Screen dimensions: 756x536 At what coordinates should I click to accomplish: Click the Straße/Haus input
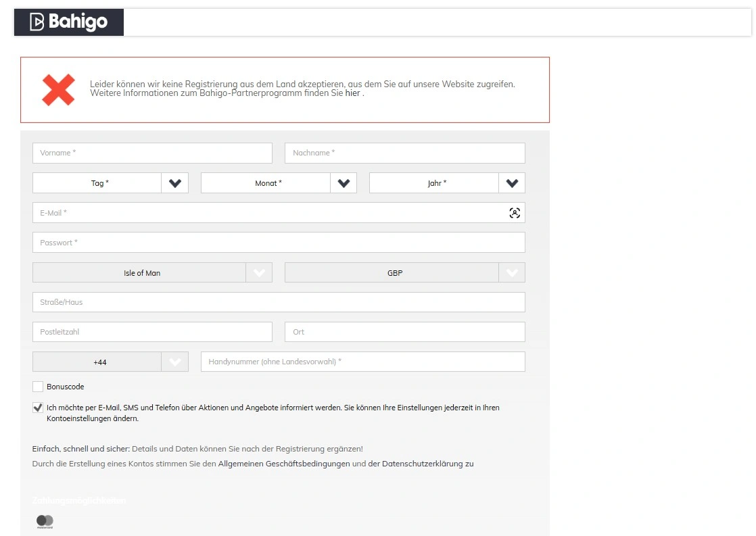click(x=279, y=302)
